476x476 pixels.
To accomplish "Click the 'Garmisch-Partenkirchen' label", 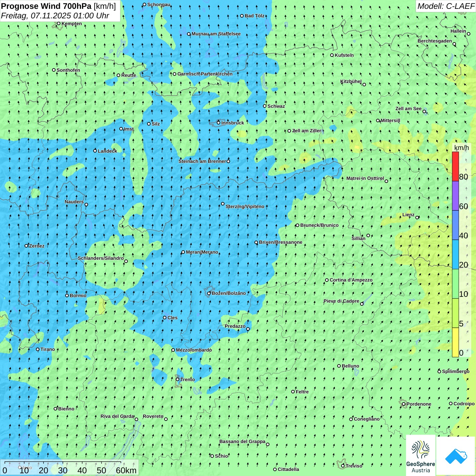I will (x=205, y=74).
